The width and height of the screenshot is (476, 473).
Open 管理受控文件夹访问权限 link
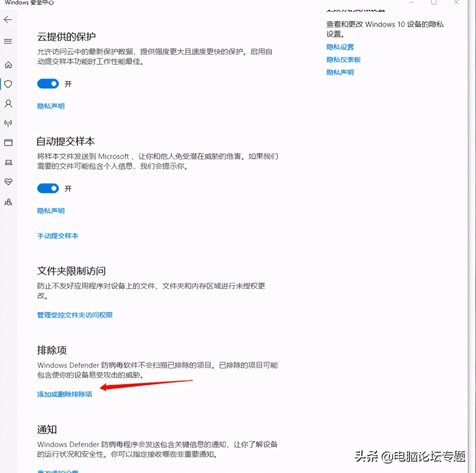75,315
